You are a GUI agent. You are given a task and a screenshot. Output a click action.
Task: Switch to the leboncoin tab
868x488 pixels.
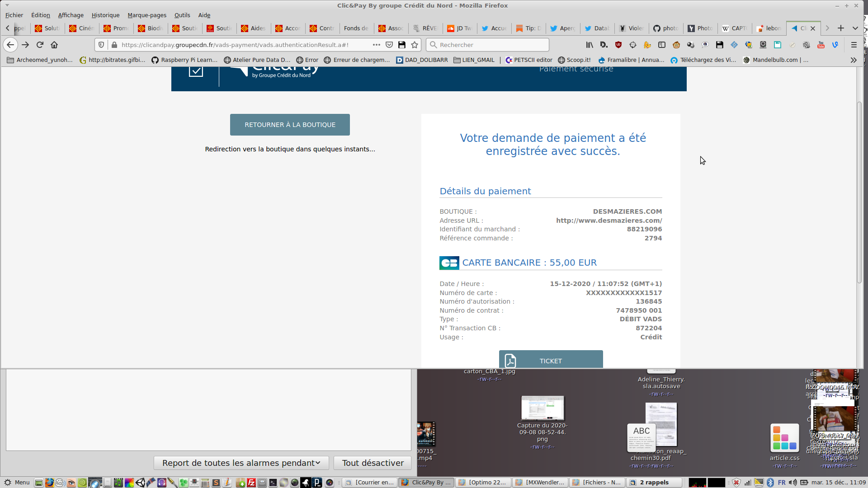[x=769, y=28]
